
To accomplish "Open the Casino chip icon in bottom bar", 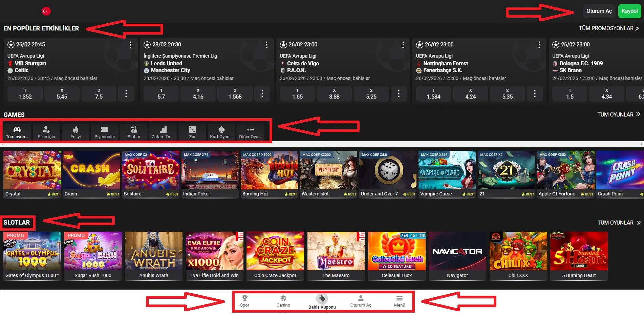I will click(283, 300).
